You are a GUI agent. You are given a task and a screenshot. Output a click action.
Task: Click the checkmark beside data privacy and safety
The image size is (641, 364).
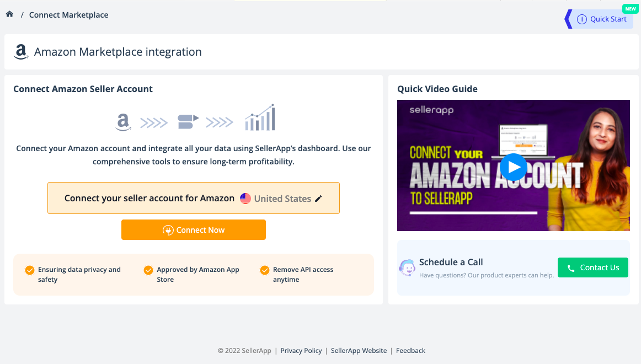(x=29, y=270)
